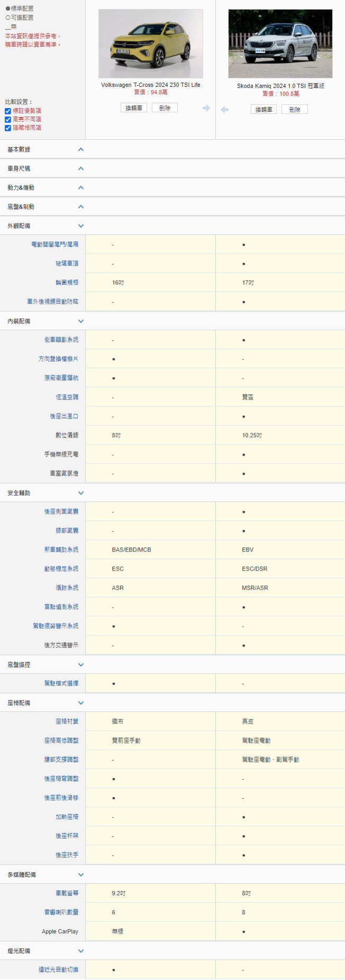Toggle the 隱藏相同項 checkbox

pos(8,128)
